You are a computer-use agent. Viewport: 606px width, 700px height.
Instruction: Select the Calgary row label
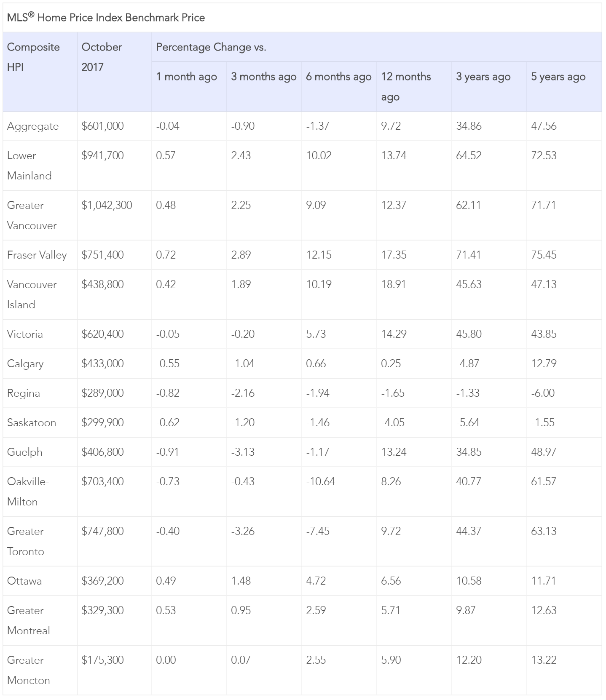[25, 364]
